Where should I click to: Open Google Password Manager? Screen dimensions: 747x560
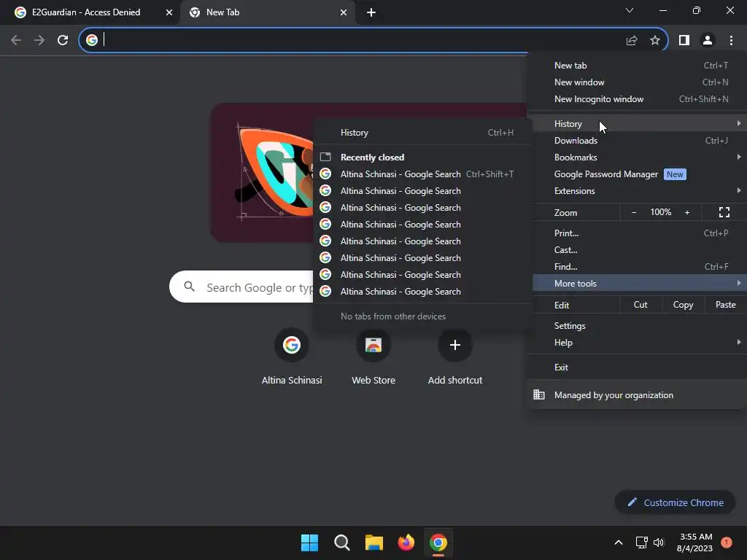point(638,174)
